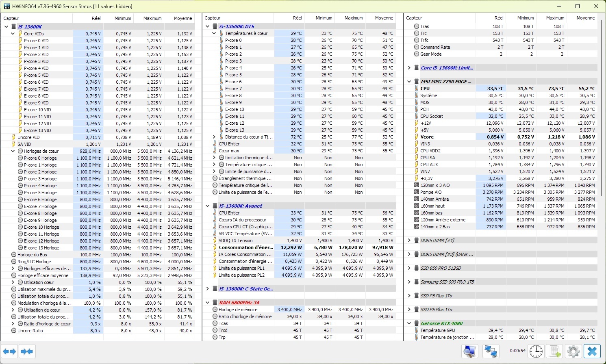Viewport: 606px width, 364px height.
Task: Expand Ratio d'horloge de cœur row
Action: coord(13,324)
